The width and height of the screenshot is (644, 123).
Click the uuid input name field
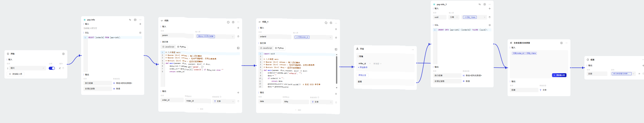(x=440, y=17)
